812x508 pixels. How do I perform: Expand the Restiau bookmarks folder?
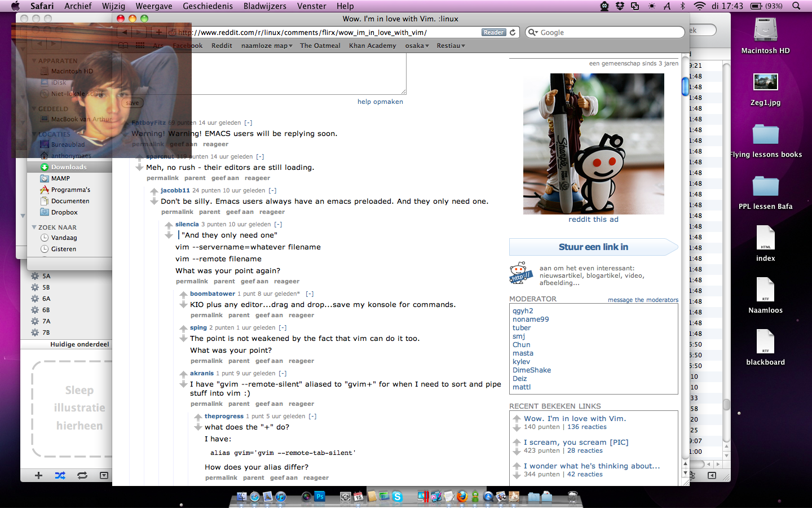point(451,46)
